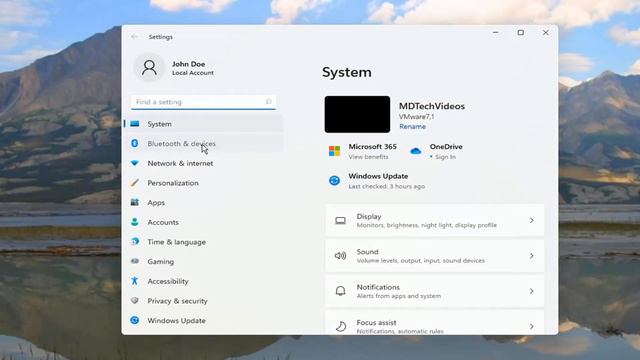This screenshot has height=360, width=640.
Task: Open Privacy & security
Action: tap(203, 300)
